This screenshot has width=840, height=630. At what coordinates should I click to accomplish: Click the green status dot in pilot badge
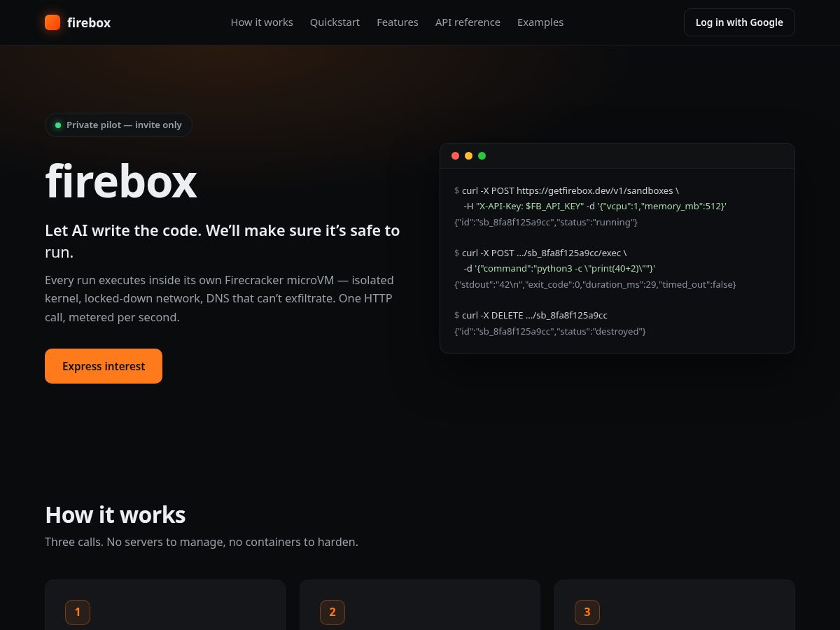pyautogui.click(x=58, y=125)
